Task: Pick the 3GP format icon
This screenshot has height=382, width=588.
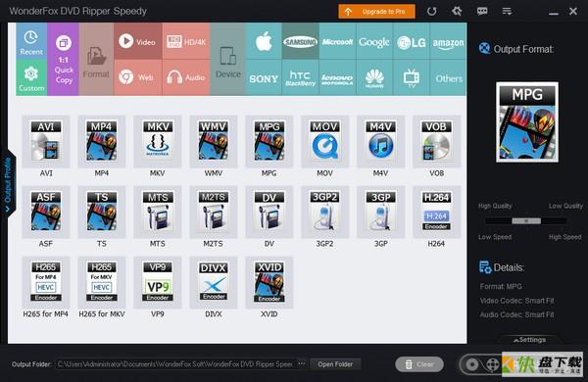Action: 380,212
